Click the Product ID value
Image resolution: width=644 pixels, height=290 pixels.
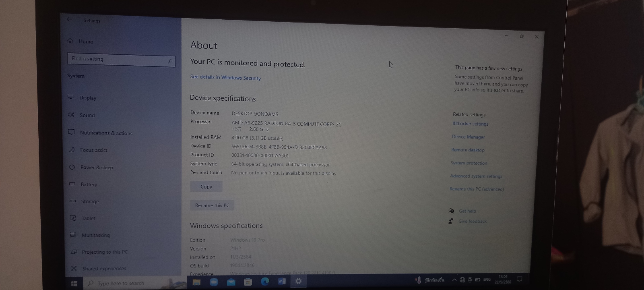pos(260,155)
